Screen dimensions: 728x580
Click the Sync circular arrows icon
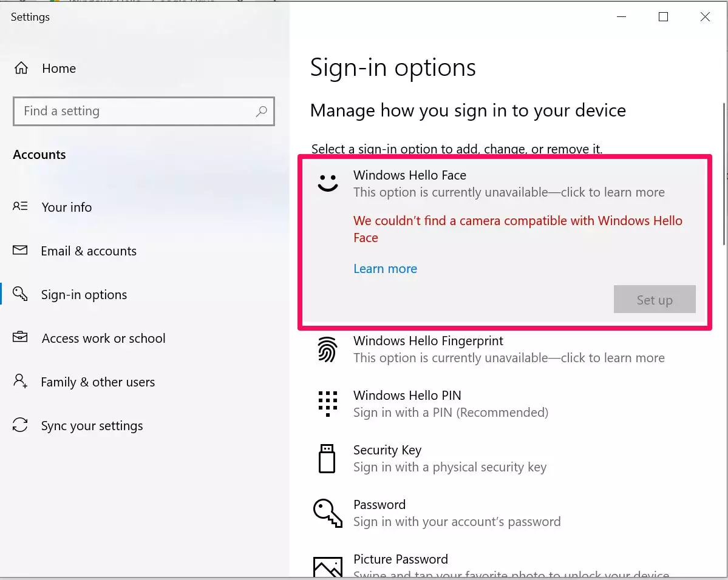(x=20, y=425)
